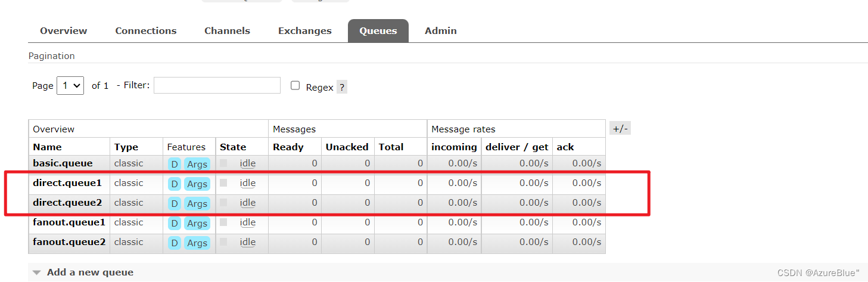Open the basic.queue link
Image resolution: width=868 pixels, height=282 pixels.
coord(63,163)
